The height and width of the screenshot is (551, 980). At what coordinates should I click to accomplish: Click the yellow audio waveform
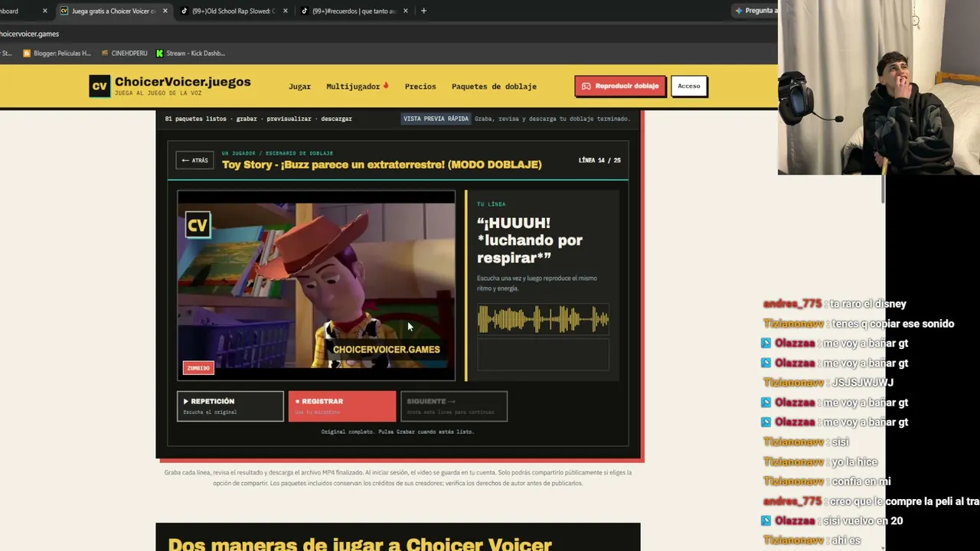(543, 319)
